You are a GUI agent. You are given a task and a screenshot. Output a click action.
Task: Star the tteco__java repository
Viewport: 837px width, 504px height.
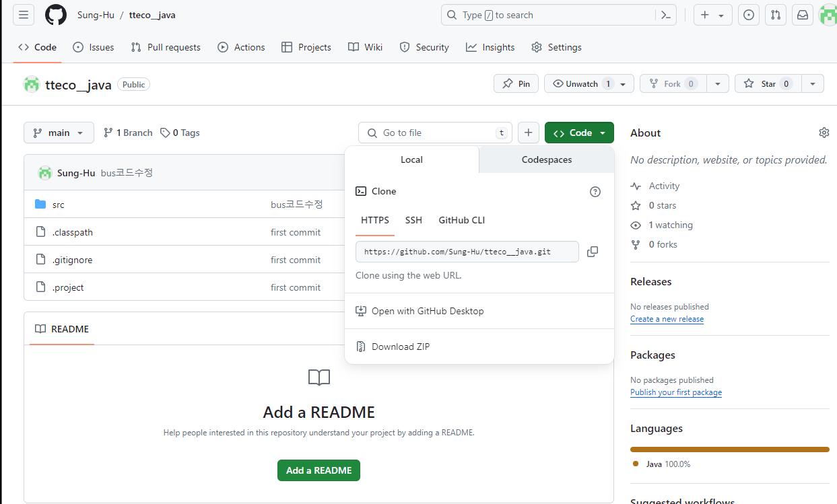(768, 84)
